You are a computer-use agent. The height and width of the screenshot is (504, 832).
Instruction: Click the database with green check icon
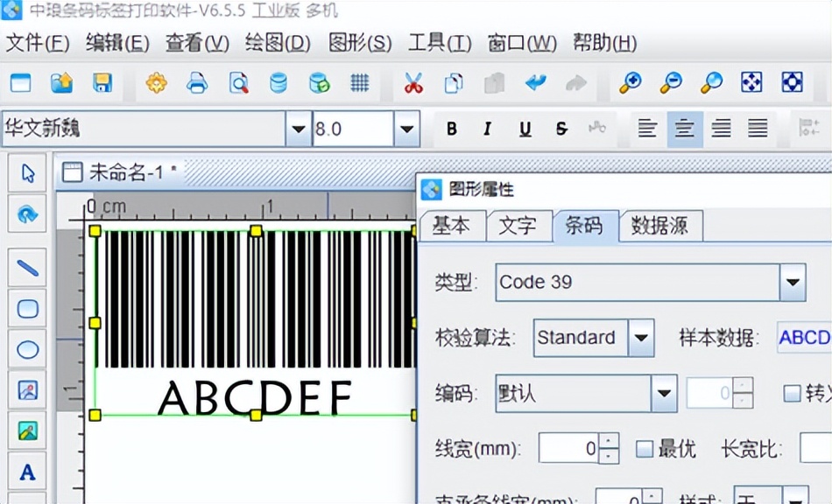click(x=319, y=83)
